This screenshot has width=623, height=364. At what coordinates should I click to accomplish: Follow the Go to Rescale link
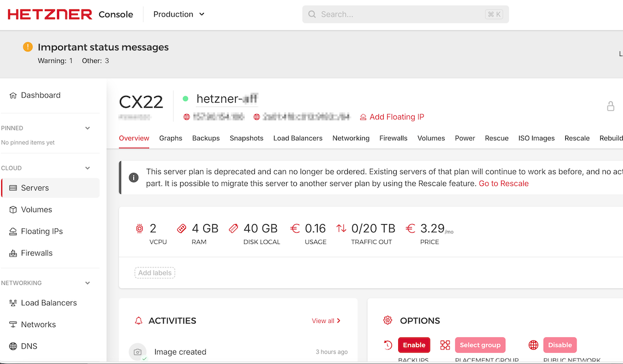click(x=504, y=183)
